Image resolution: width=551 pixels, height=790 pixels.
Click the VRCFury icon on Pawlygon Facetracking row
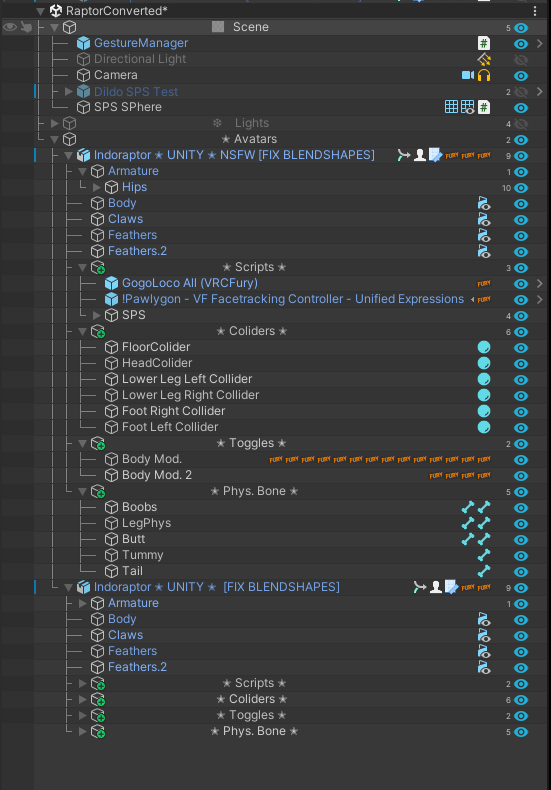pos(484,300)
